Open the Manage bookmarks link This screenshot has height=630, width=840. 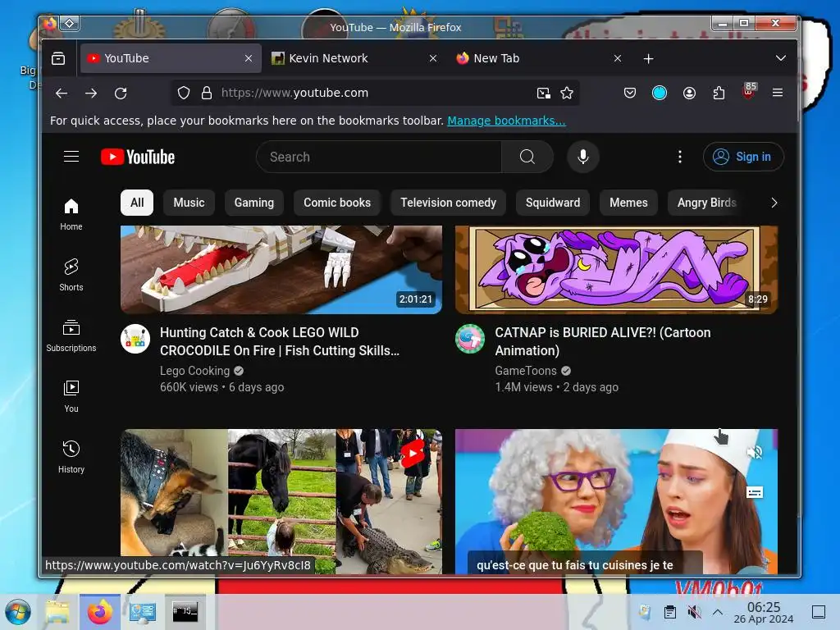click(x=506, y=121)
